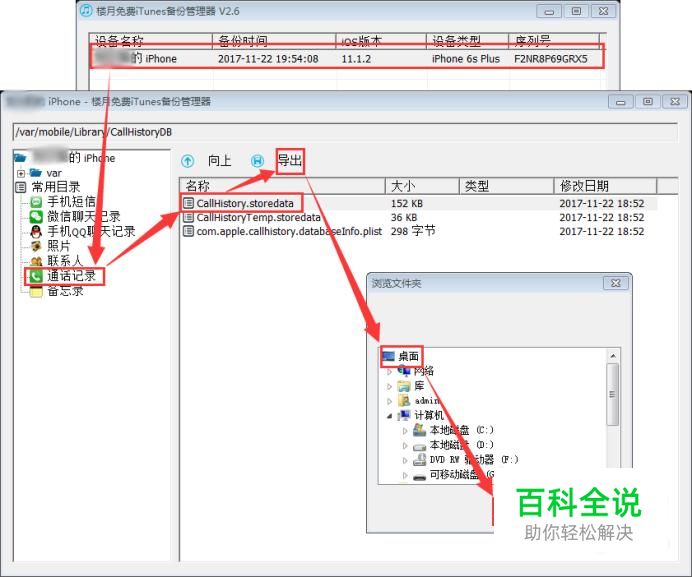Click the 向上 up button label
The width and height of the screenshot is (692, 577).
point(220,161)
